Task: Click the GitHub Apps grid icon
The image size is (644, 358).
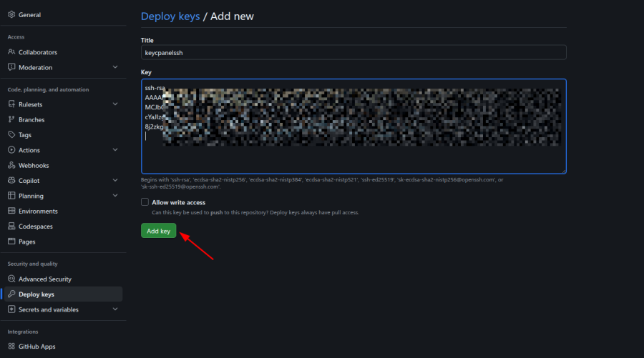Action: tap(11, 346)
